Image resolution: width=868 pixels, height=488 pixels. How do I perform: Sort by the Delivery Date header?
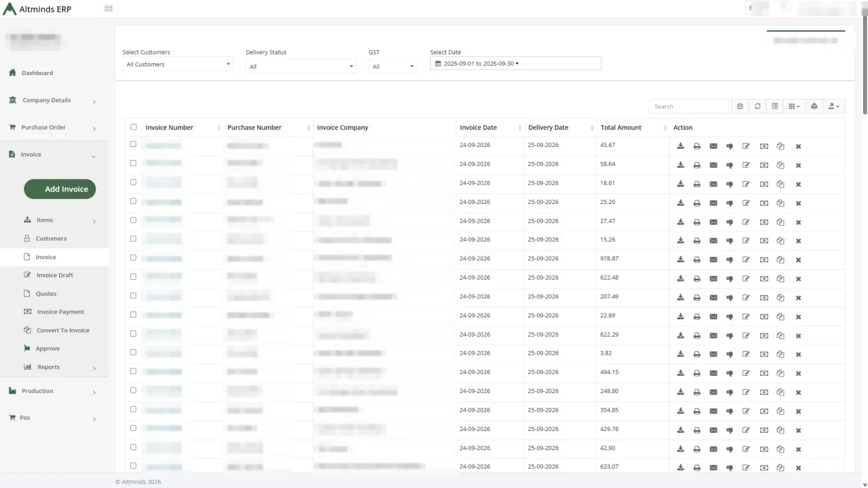coord(560,128)
